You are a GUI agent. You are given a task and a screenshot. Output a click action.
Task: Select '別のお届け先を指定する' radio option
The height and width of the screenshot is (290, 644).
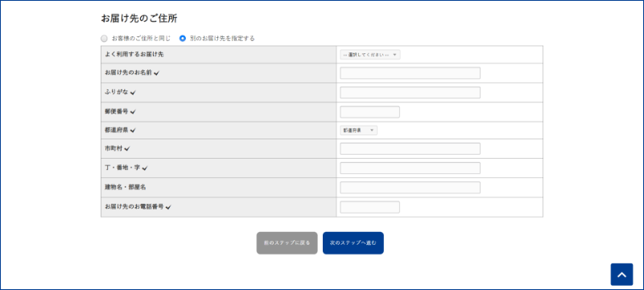pos(183,39)
